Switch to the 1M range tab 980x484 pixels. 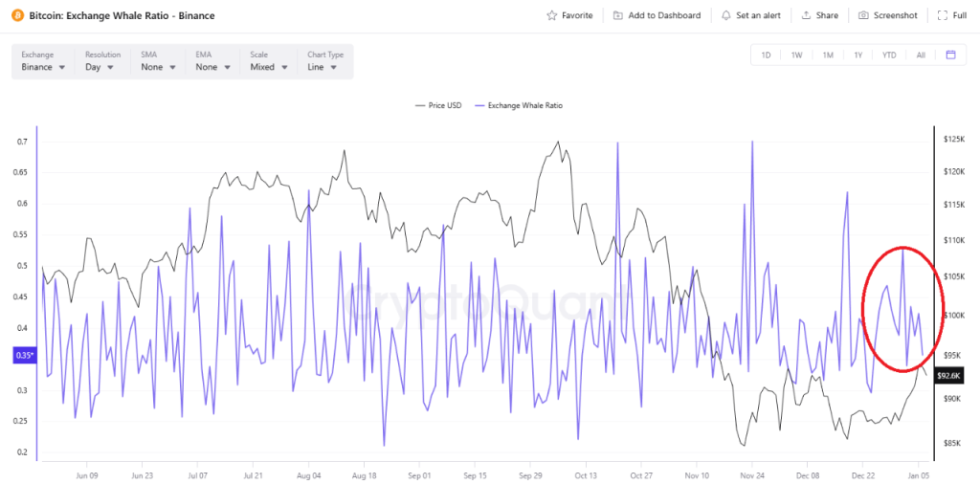827,55
